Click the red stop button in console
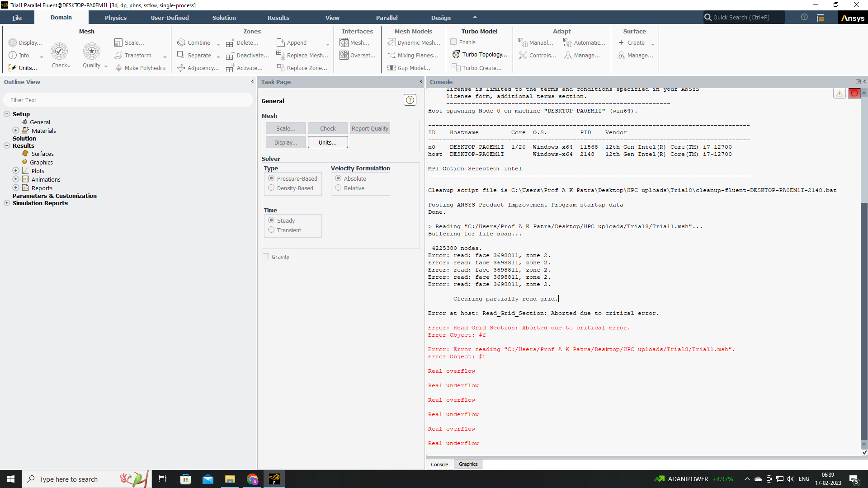868x488 pixels. click(x=854, y=93)
